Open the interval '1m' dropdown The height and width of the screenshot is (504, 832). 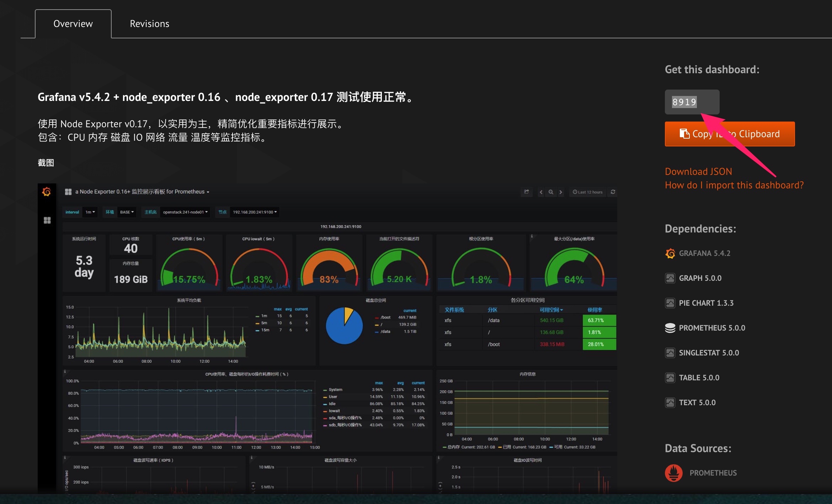click(90, 212)
